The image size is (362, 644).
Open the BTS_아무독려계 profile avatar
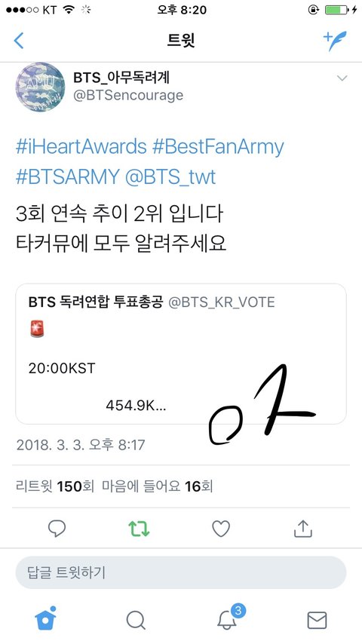40,87
